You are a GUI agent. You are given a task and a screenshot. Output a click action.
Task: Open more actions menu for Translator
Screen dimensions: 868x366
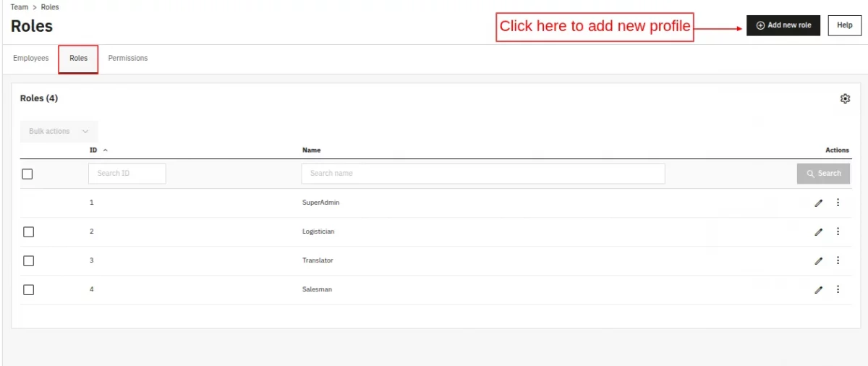838,260
